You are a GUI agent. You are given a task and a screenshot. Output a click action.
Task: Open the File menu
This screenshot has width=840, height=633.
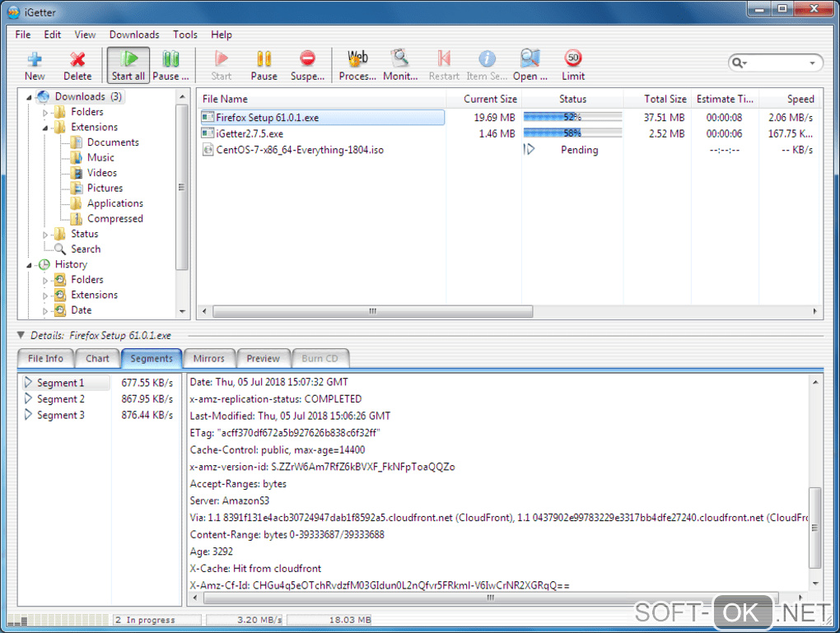pyautogui.click(x=22, y=35)
